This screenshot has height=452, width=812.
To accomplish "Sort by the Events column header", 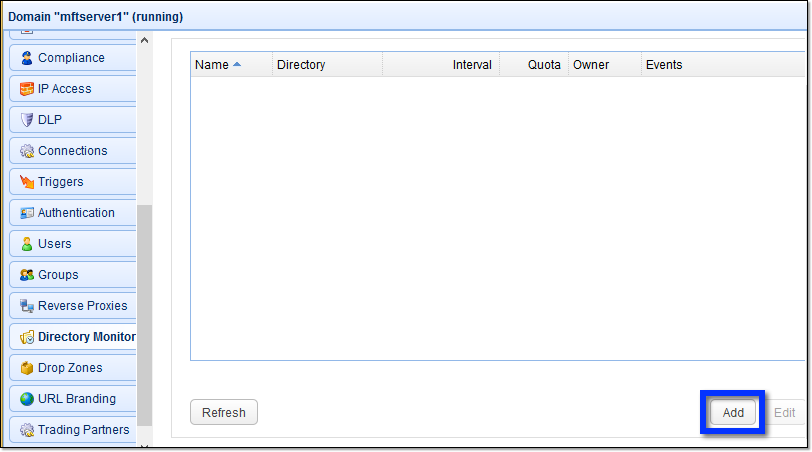I will click(723, 65).
